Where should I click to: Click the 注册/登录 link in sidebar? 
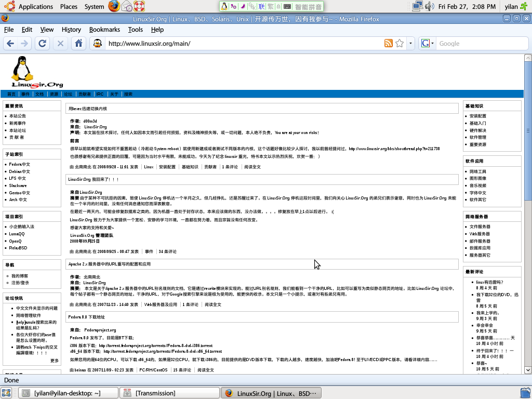pyautogui.click(x=20, y=283)
